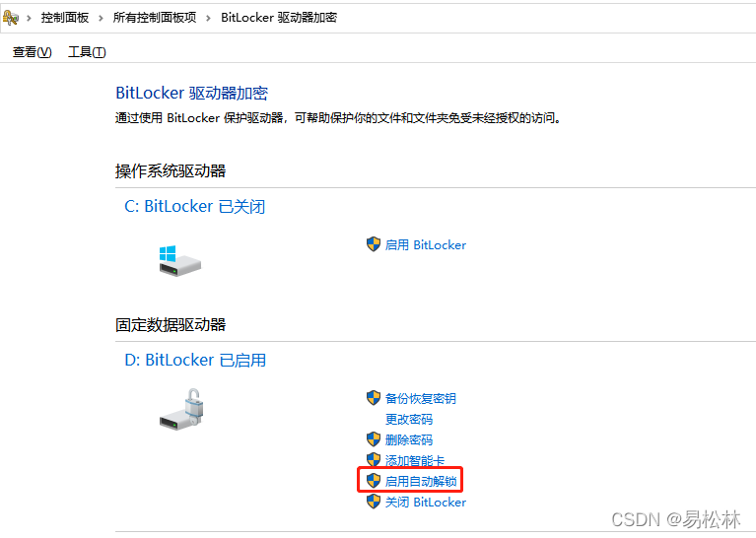
Task: Collapse the D: BitLocker 已启用 section header
Action: [x=195, y=360]
